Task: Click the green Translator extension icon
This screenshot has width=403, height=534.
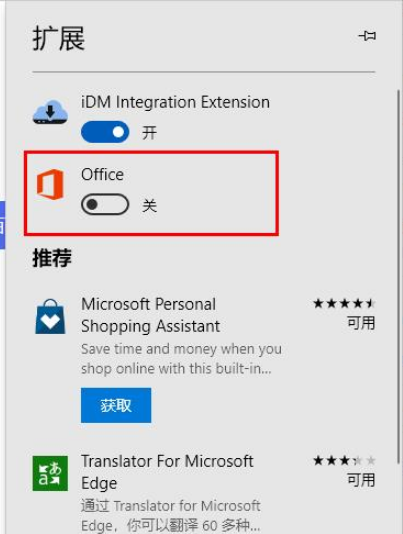Action: point(50,473)
